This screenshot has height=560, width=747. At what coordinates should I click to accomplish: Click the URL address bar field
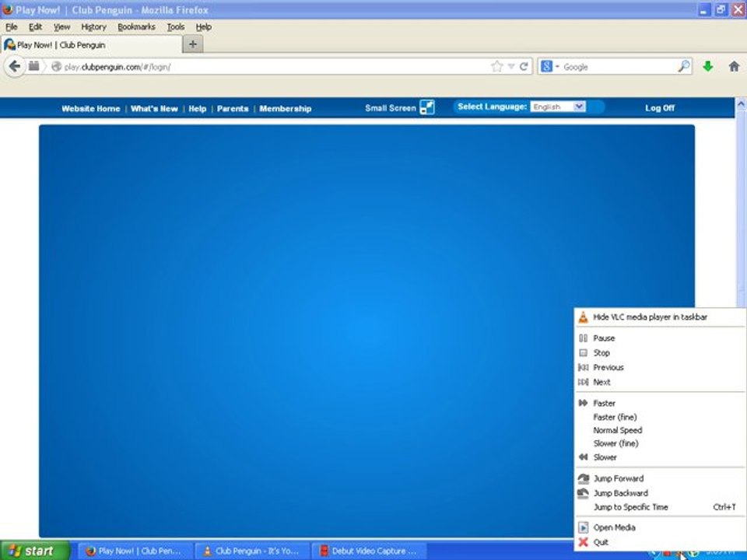click(x=276, y=67)
